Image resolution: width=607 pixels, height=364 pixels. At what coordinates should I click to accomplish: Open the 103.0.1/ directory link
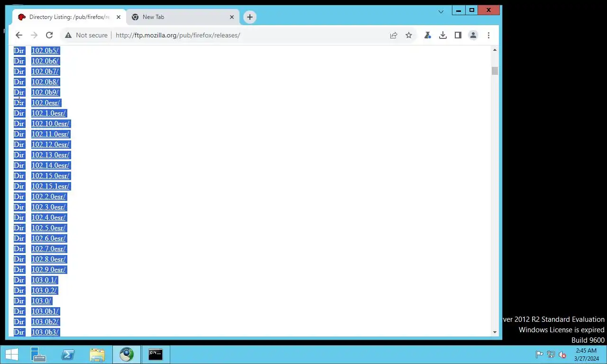44,280
